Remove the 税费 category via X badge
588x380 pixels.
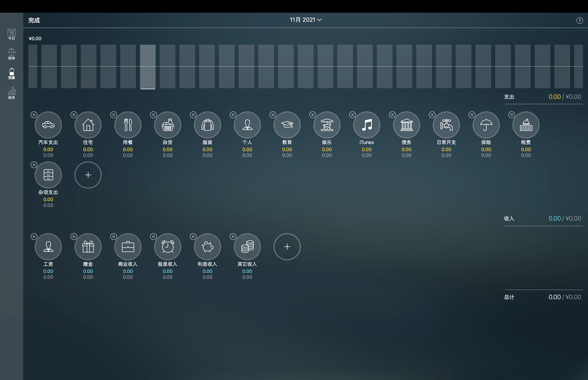pos(512,115)
